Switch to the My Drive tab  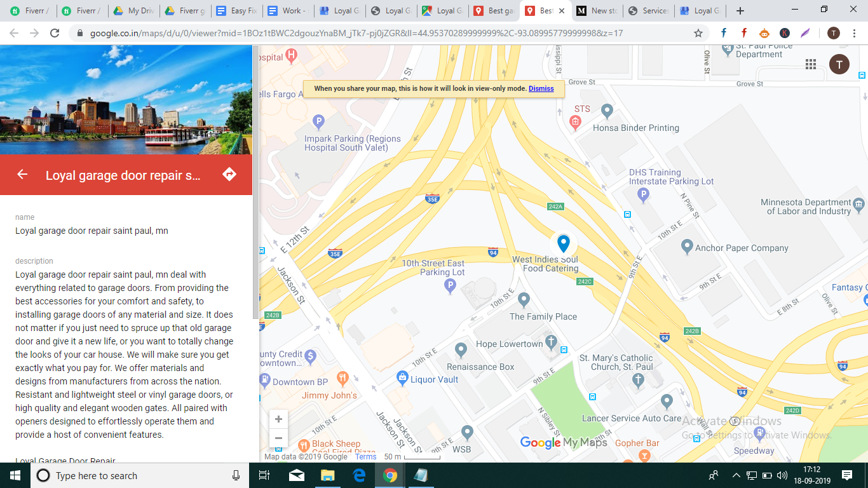click(133, 11)
